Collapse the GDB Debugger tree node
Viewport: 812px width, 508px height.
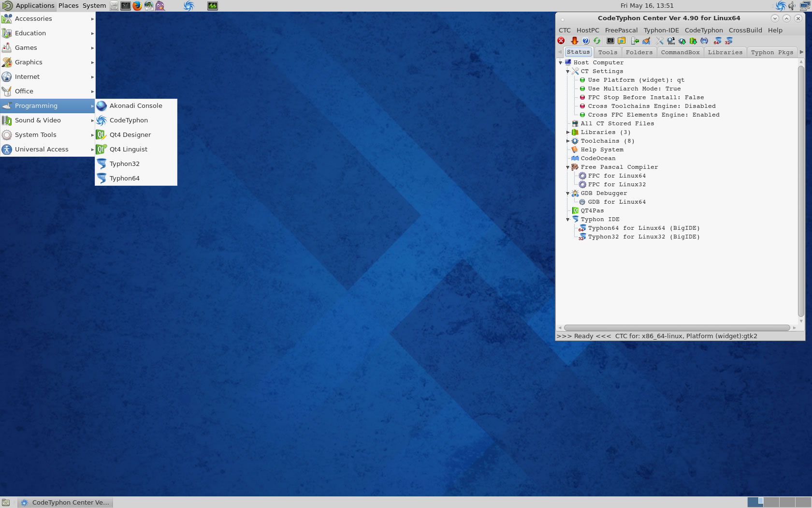pyautogui.click(x=568, y=193)
